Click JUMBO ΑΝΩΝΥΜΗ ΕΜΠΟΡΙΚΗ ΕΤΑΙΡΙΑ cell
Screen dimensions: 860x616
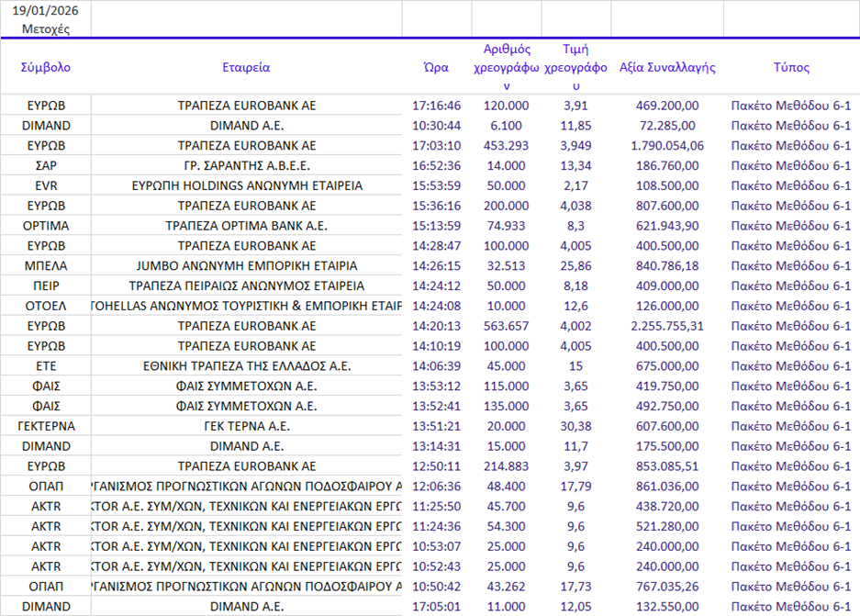click(246, 266)
